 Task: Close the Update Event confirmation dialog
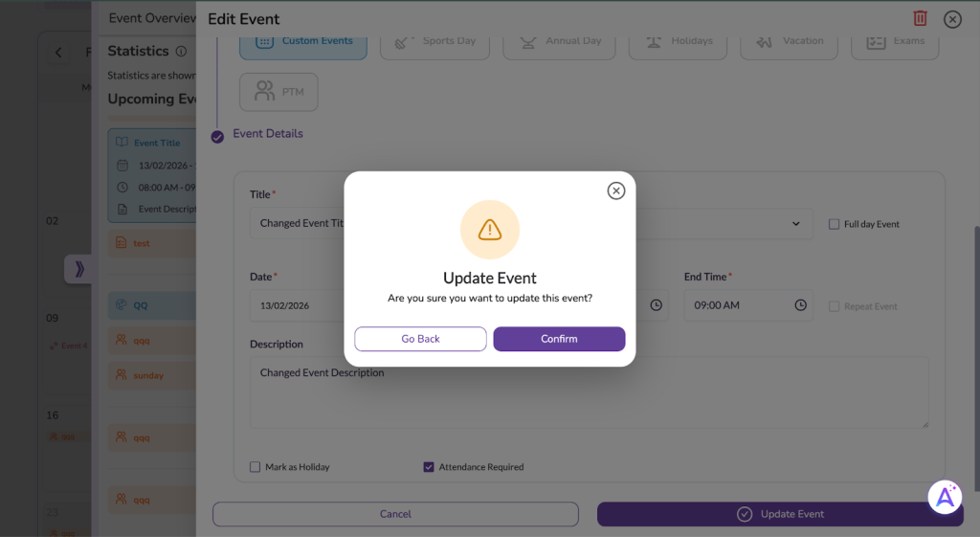click(x=616, y=190)
